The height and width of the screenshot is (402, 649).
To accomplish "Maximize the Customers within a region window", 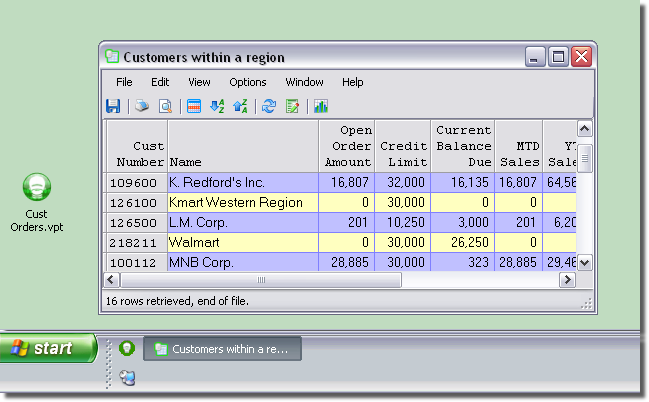I will click(x=558, y=56).
